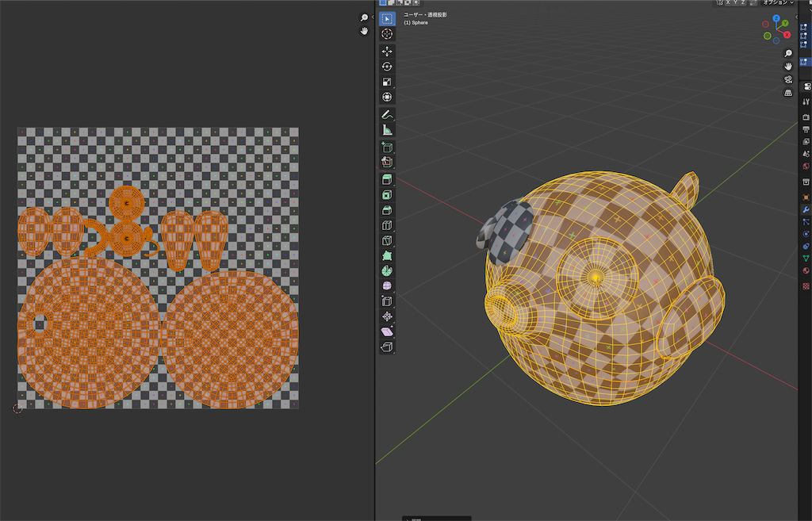
Task: Activate the Add Cube tool
Action: (387, 147)
